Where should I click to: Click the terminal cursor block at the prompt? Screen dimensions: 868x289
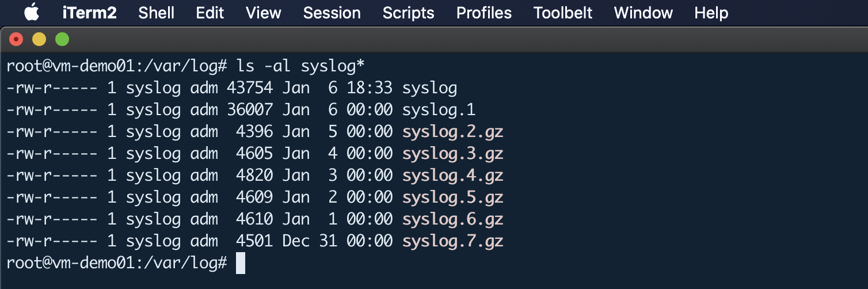point(241,263)
